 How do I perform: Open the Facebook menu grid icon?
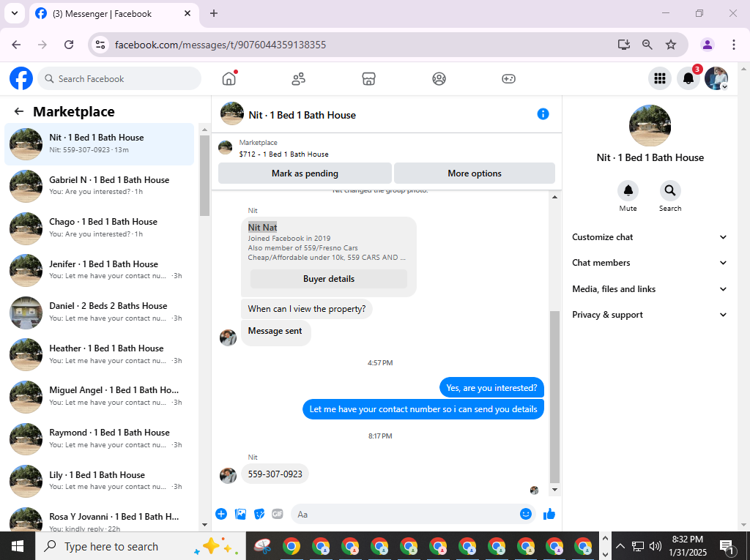click(x=660, y=78)
